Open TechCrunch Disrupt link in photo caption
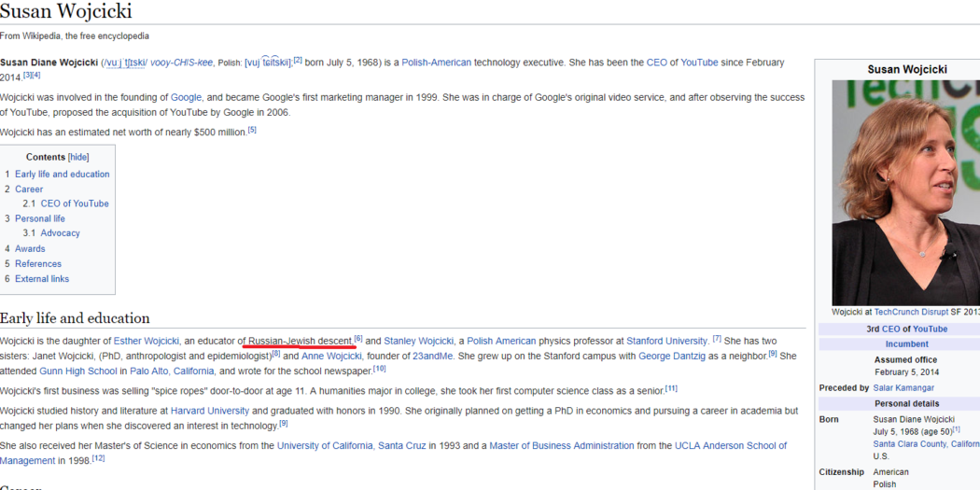This screenshot has height=490, width=980. pos(910,312)
